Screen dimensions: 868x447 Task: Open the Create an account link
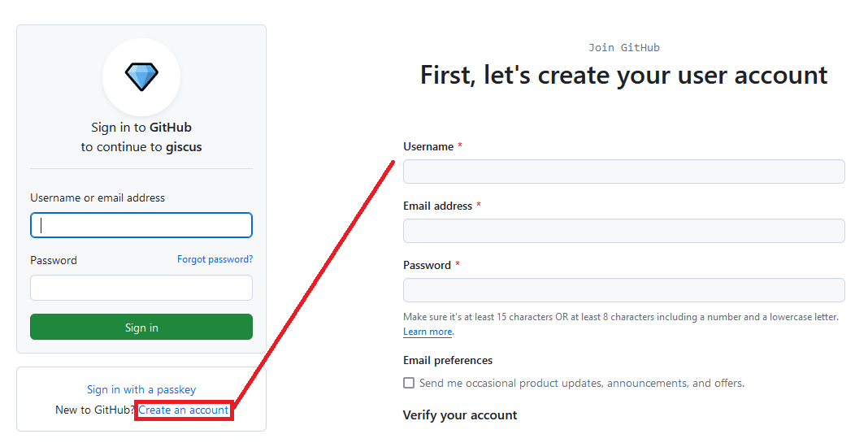183,410
